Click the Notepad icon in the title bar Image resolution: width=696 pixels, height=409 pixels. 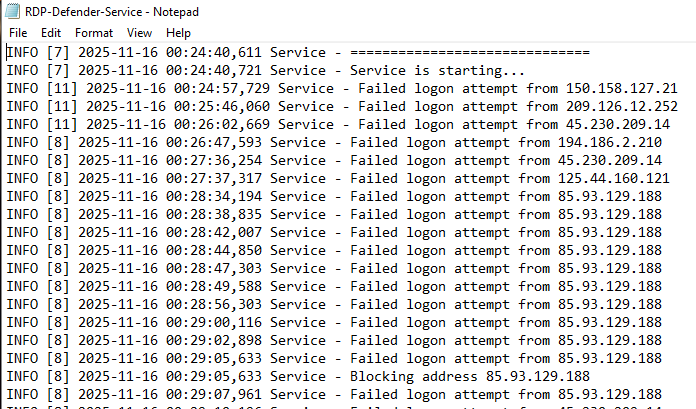point(12,12)
